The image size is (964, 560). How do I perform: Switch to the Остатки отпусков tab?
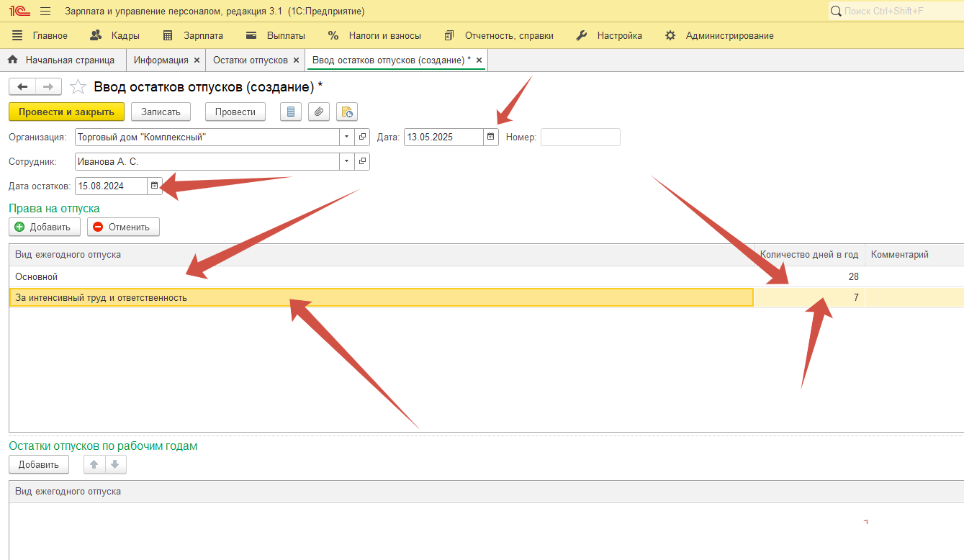tap(250, 60)
